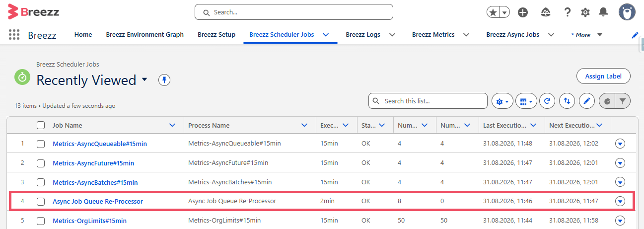The height and width of the screenshot is (229, 644).
Task: Select the Metrics-AsyncFuture#15min row checkbox
Action: tap(41, 163)
